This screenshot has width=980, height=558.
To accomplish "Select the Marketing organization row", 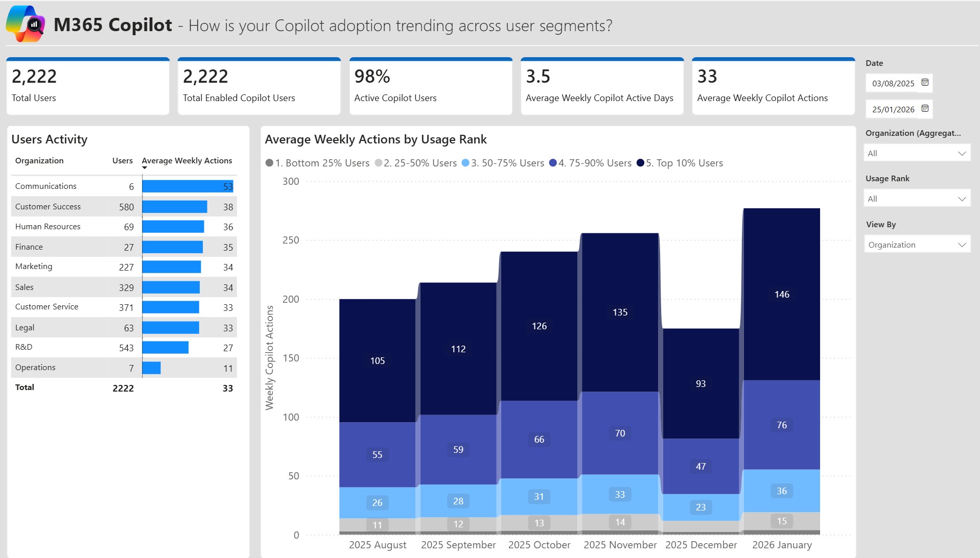I will click(x=124, y=267).
